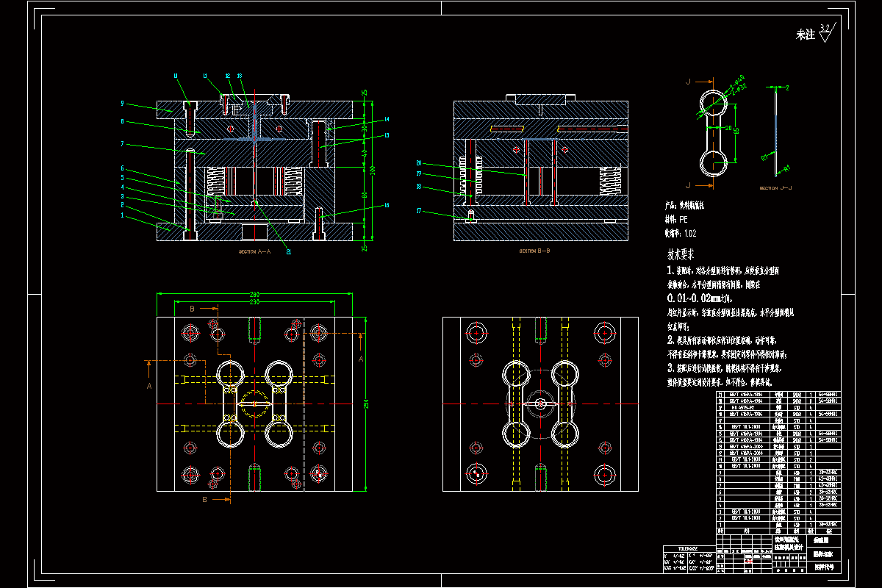The height and width of the screenshot is (588, 882).
Task: Select balloon number 6 in section A-A
Action: click(123, 168)
